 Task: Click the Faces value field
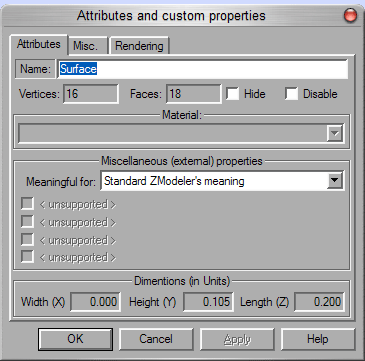click(x=193, y=94)
